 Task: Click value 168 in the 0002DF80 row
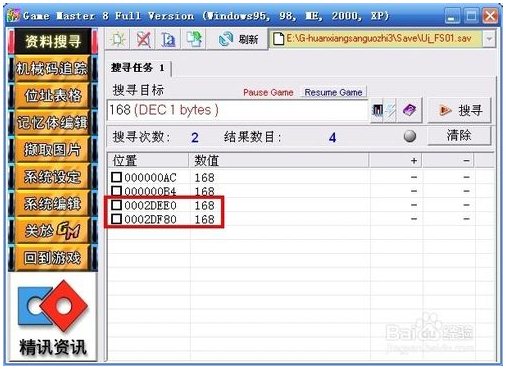coord(204,219)
